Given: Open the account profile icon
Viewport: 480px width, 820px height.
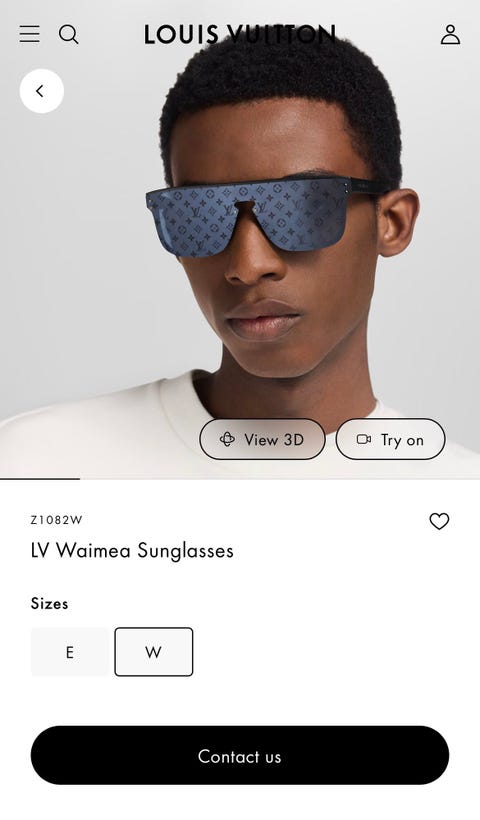Looking at the screenshot, I should 450,35.
